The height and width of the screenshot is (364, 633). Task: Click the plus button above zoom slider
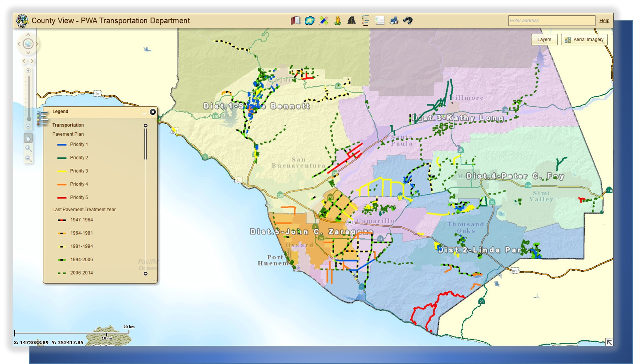28,71
